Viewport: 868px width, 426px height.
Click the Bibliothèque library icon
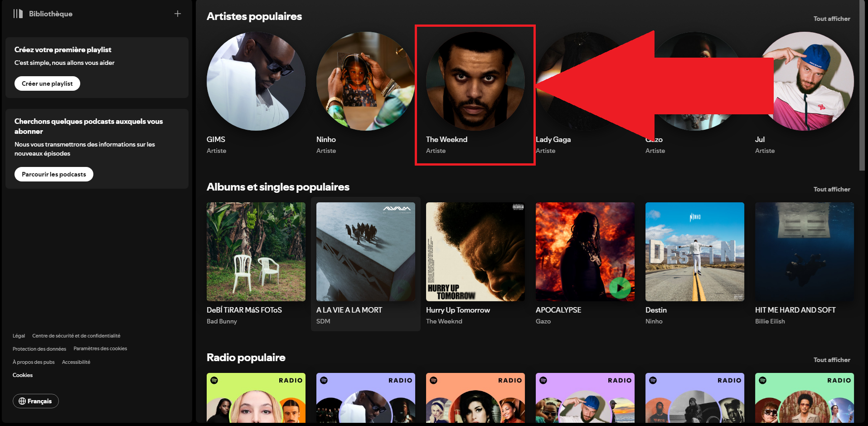[x=18, y=14]
